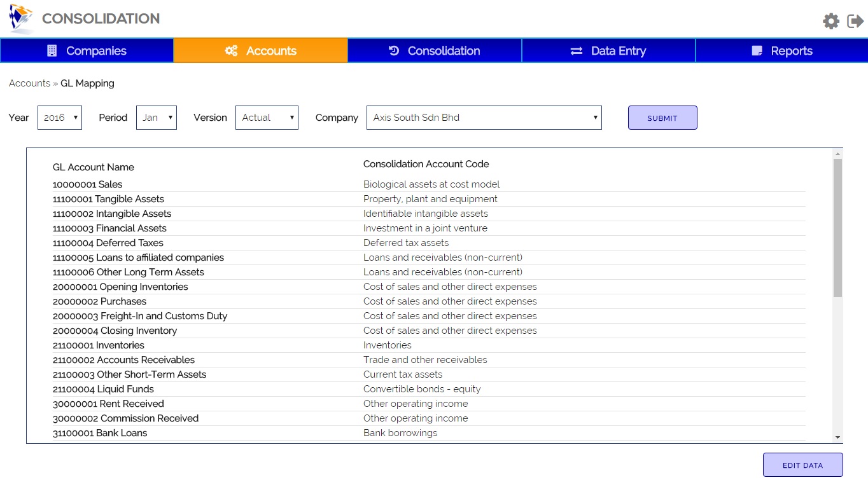Select row 11100003 Financial Assets
Screen dimensions: 868x487
429,228
